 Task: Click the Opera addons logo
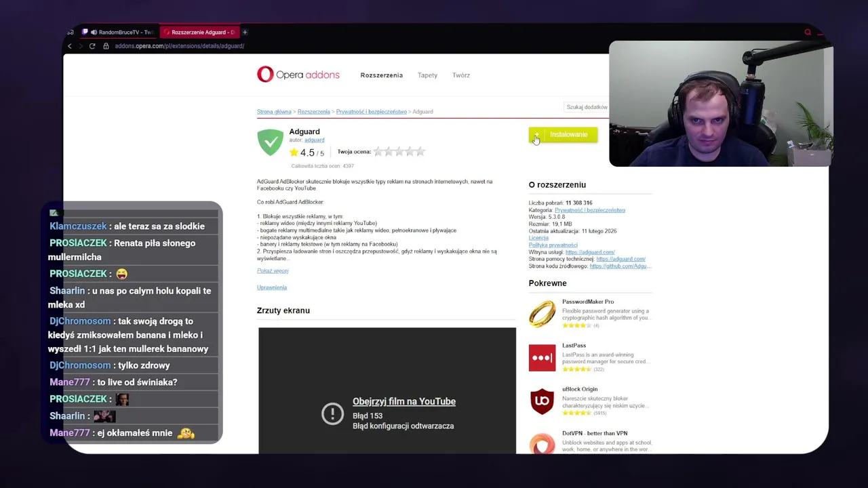(x=298, y=75)
